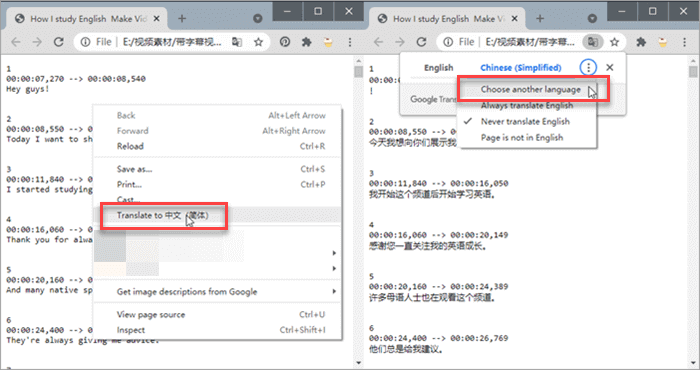The height and width of the screenshot is (370, 700).
Task: Close the tab in left browser window
Action: click(x=156, y=19)
